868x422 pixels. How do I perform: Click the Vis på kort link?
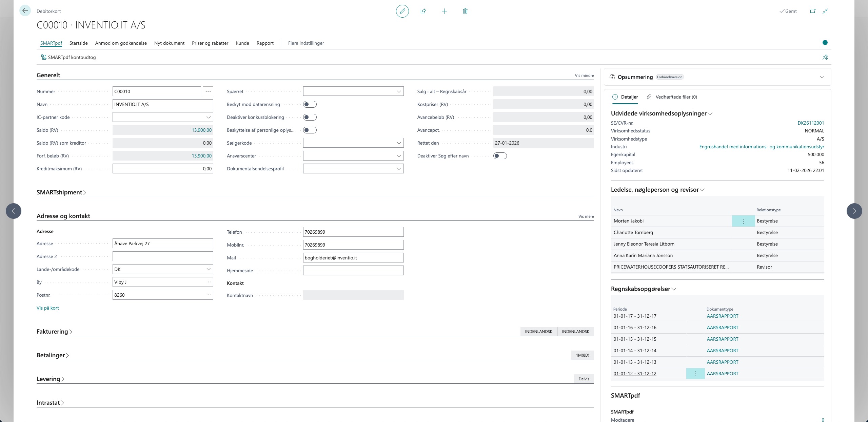point(48,308)
